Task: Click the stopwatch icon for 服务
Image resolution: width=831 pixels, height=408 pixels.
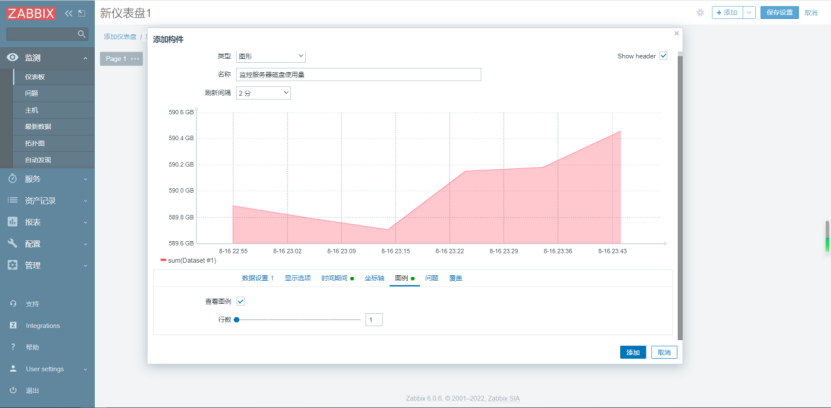Action: pyautogui.click(x=13, y=179)
